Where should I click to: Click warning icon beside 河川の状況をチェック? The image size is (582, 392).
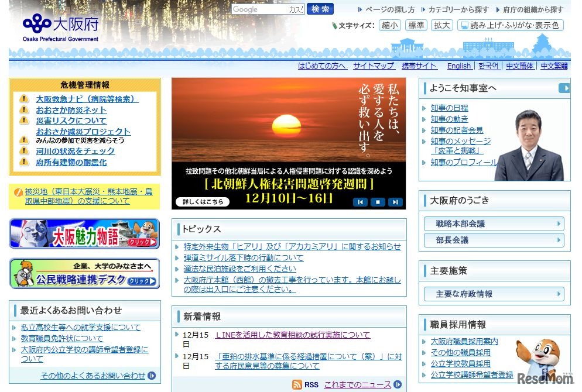pos(24,150)
